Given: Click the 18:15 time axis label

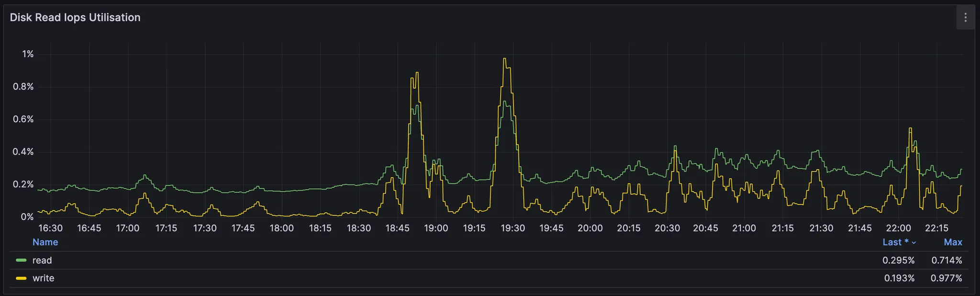Looking at the screenshot, I should (320, 228).
